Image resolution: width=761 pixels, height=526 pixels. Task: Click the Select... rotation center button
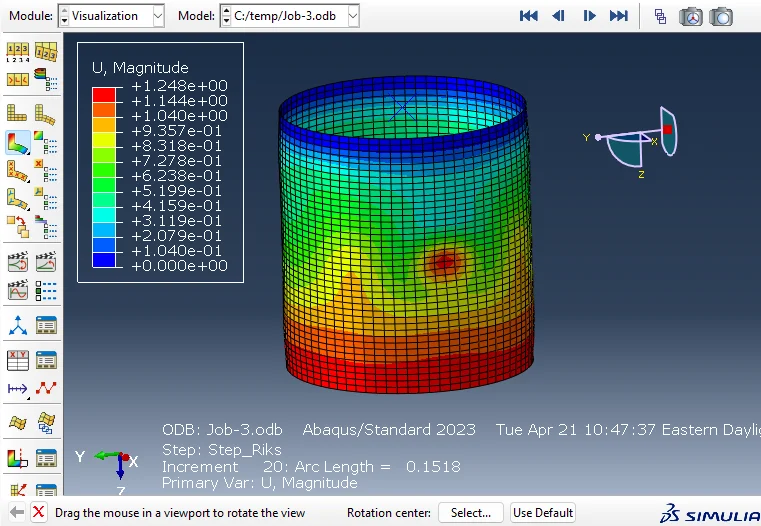coord(470,512)
